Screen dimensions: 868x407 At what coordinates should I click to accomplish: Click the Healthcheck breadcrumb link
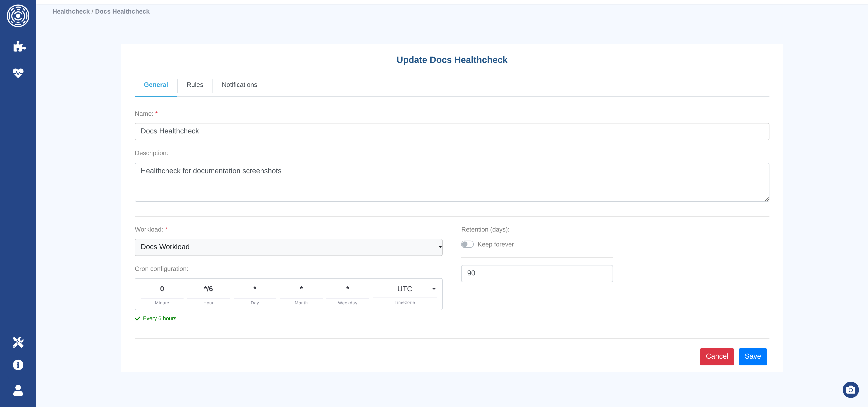point(71,12)
